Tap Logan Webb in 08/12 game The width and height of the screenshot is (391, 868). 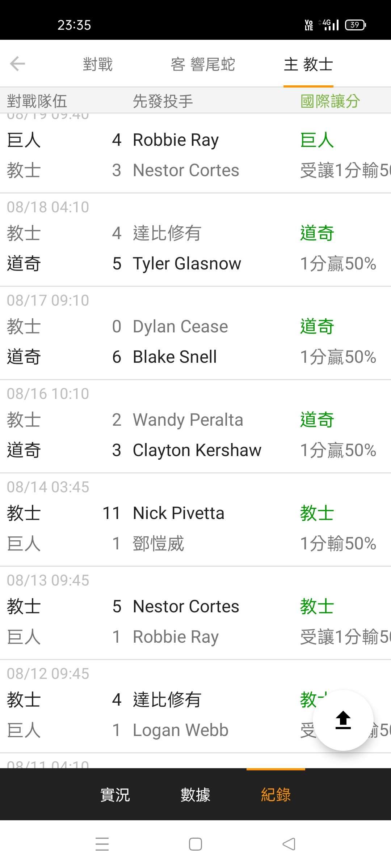click(x=181, y=730)
